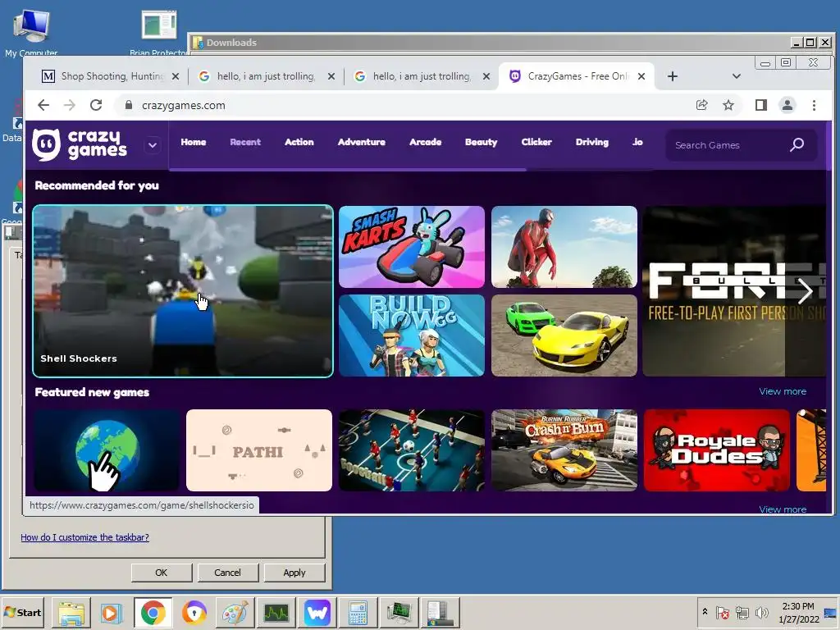Screen dimensions: 840x630
Task: Open the Smash Karts game
Action: click(x=412, y=247)
